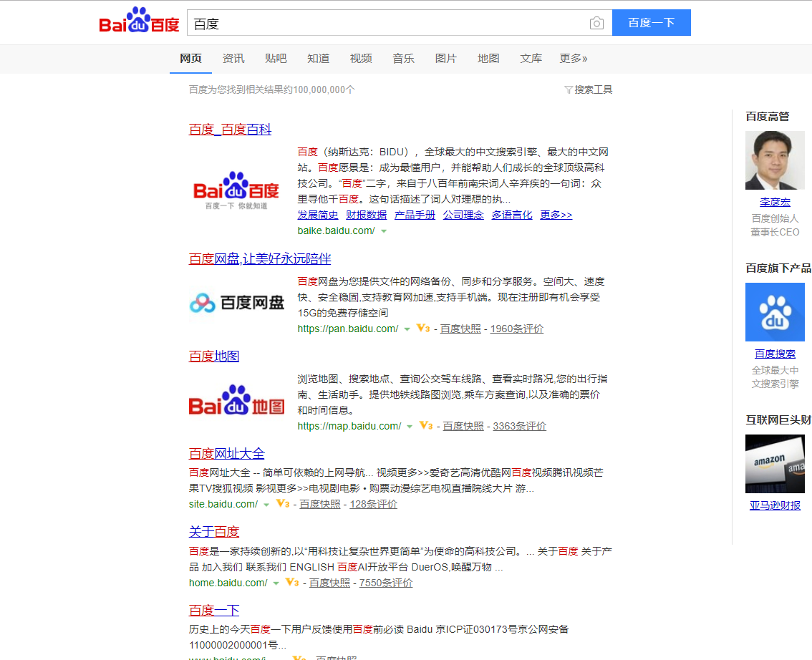Viewport: 812px width, 660px height.
Task: Click the baike.baidu.com/ green URL
Action: (336, 231)
